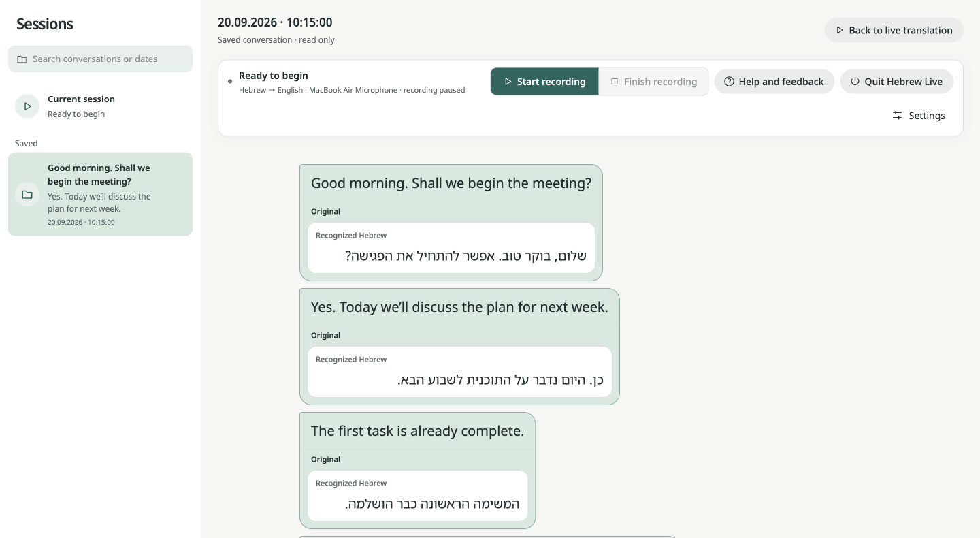Click the disabled Finish recording button
The height and width of the screenshot is (538, 980).
[653, 82]
